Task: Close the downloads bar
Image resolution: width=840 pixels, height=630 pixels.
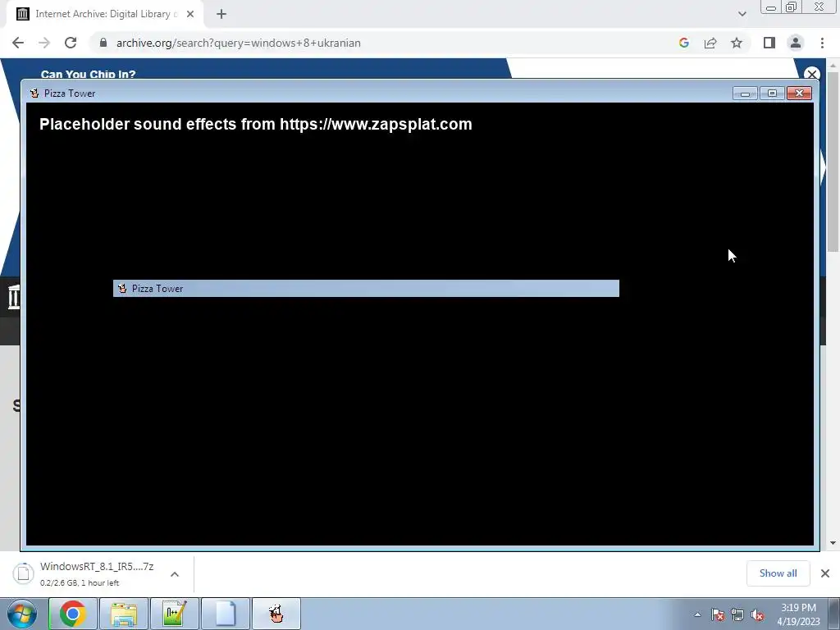Action: coord(825,573)
